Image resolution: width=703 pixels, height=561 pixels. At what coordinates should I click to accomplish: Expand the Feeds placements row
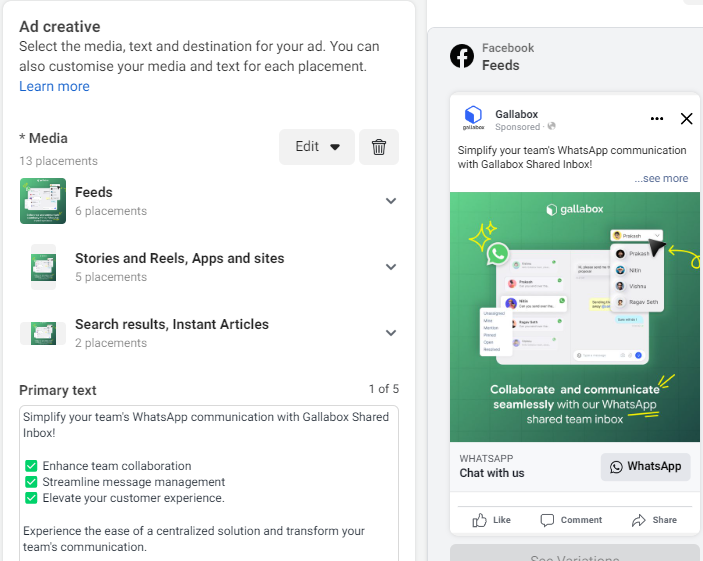click(391, 201)
